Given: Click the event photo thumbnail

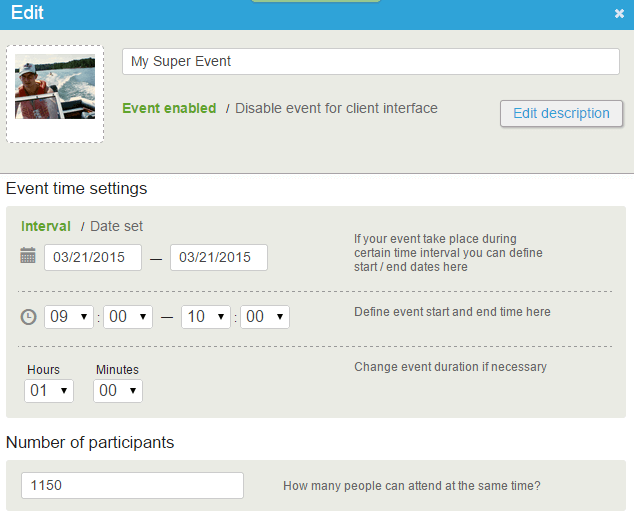Looking at the screenshot, I should [55, 87].
